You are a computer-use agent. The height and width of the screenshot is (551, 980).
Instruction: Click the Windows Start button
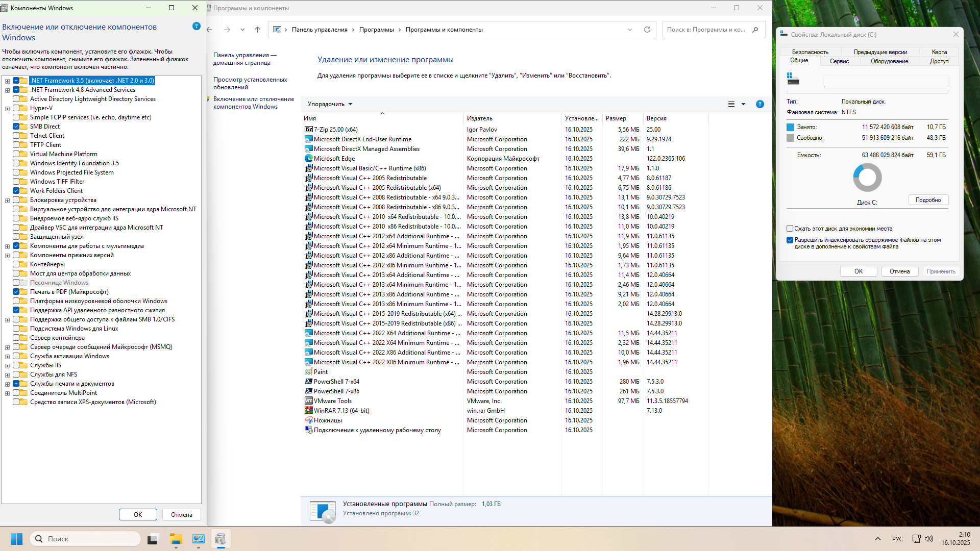click(x=16, y=539)
